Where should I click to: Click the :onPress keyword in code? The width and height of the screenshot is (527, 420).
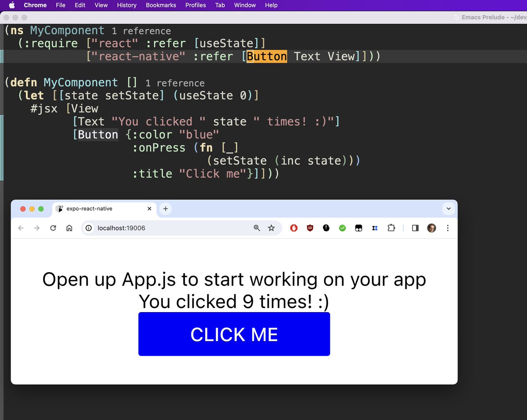click(159, 148)
